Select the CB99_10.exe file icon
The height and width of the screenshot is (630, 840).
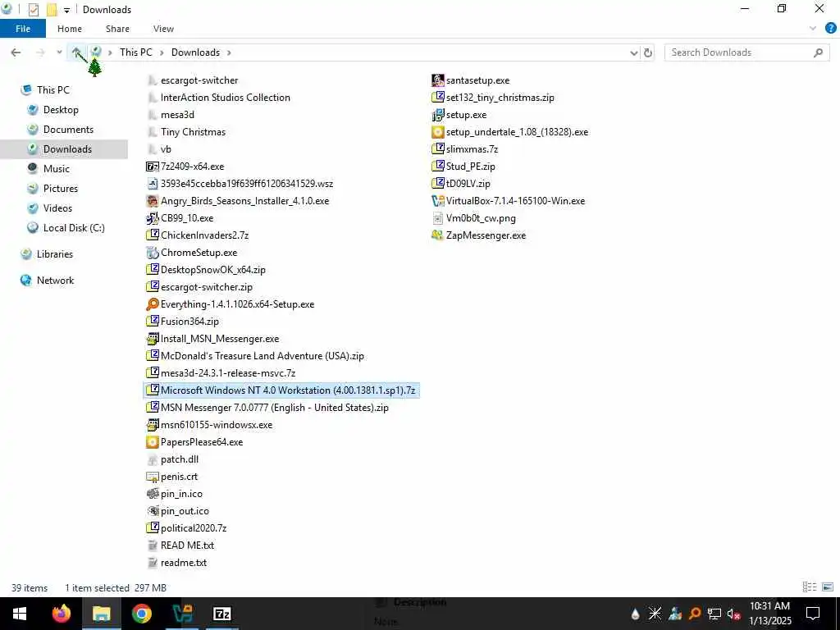coord(152,218)
